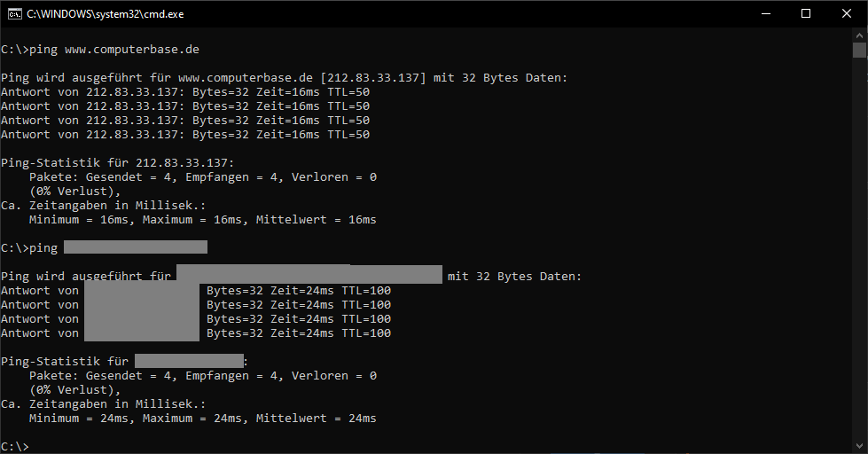This screenshot has width=868, height=454.
Task: Click the redacted hostname after second ping
Action: pos(136,247)
